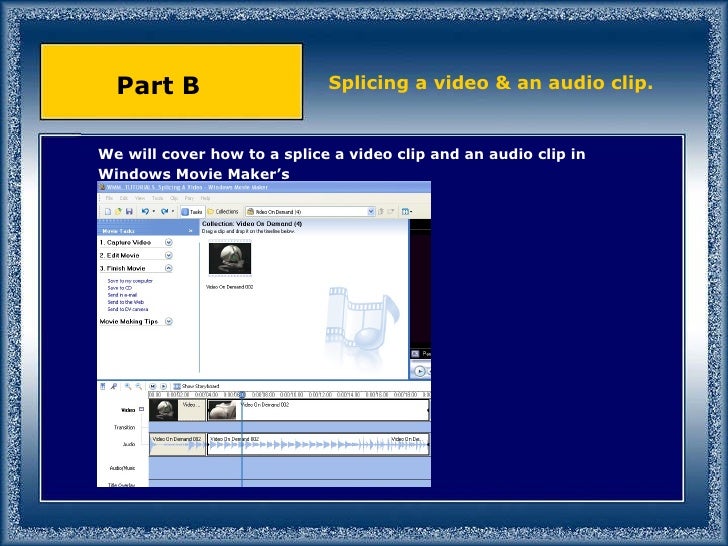Select the first video clip on timeline
The height and width of the screenshot is (546, 728).
click(x=177, y=410)
